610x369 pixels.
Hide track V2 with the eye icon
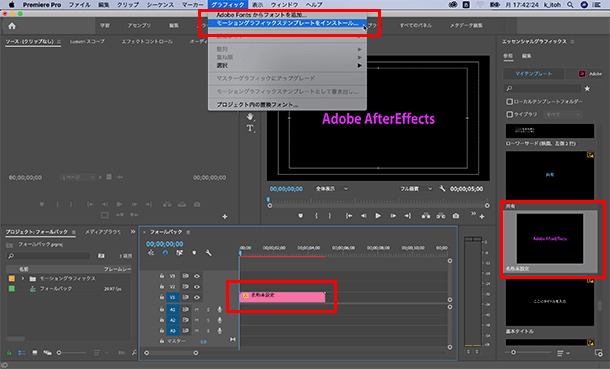[x=197, y=287]
